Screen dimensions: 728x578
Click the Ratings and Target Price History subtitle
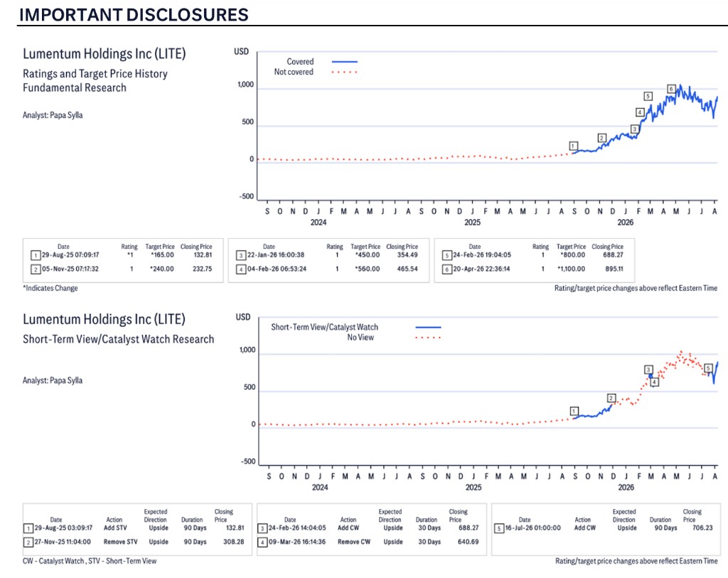(95, 73)
